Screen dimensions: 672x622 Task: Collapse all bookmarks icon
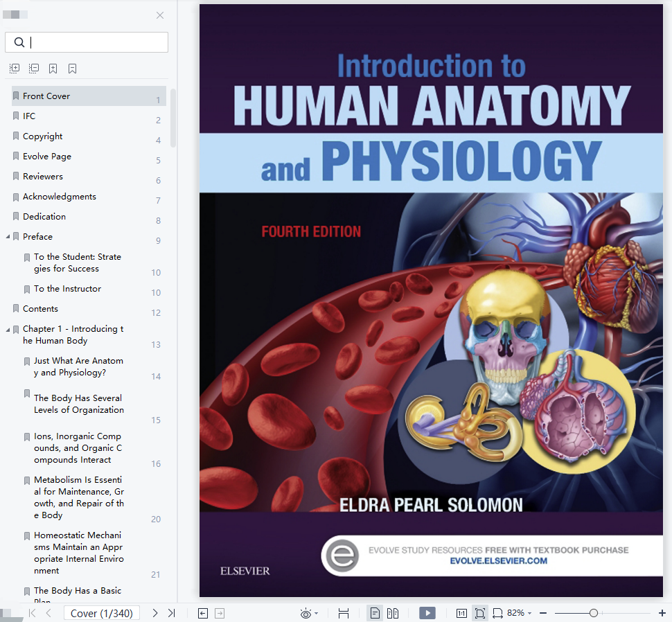click(x=34, y=69)
